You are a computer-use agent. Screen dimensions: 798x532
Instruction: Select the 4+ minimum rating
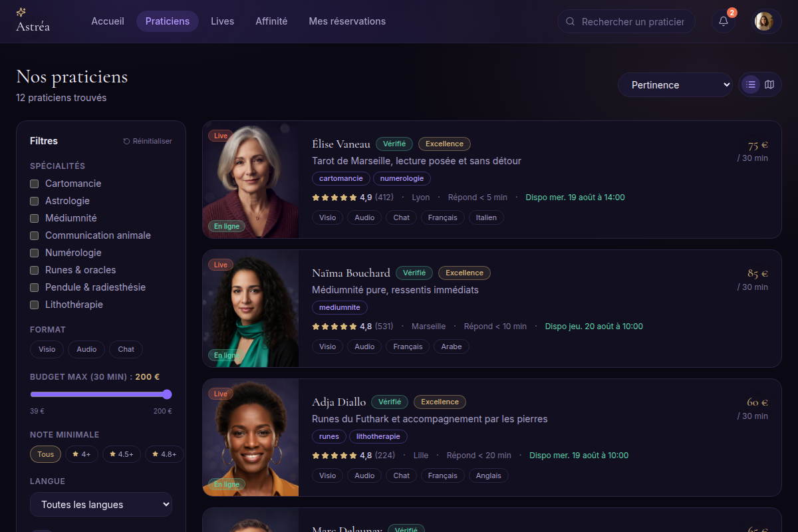[82, 454]
